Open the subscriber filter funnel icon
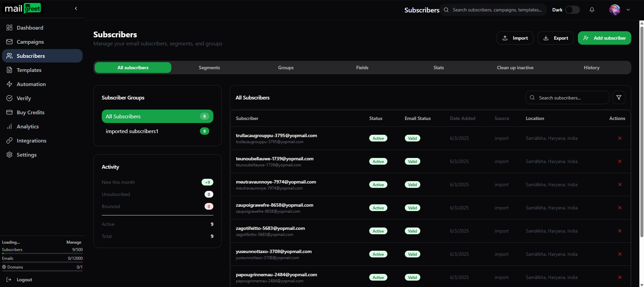644x287 pixels. click(x=619, y=97)
